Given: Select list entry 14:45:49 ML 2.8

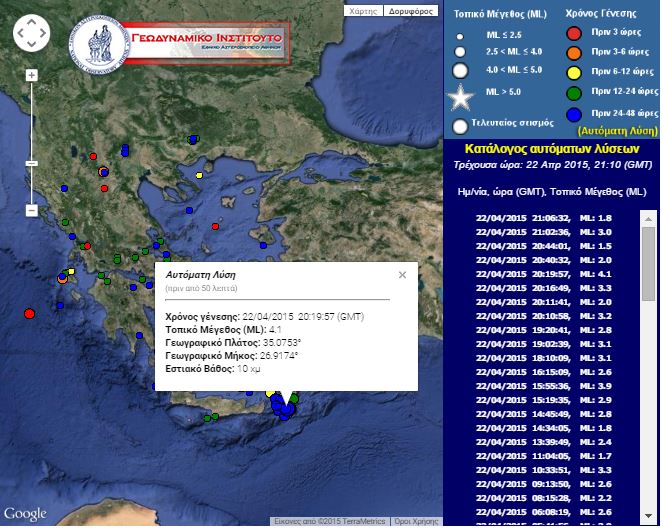Looking at the screenshot, I should [543, 414].
